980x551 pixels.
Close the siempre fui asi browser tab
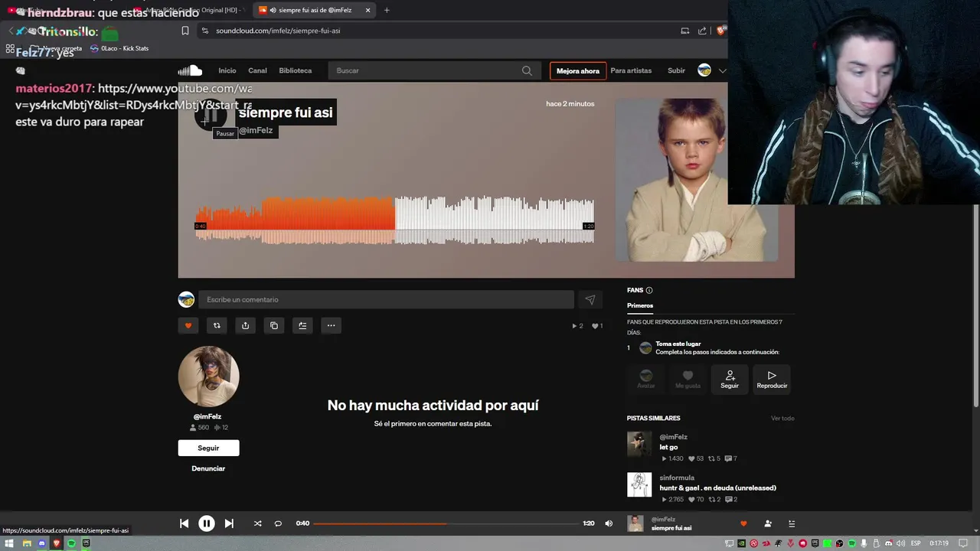[368, 10]
